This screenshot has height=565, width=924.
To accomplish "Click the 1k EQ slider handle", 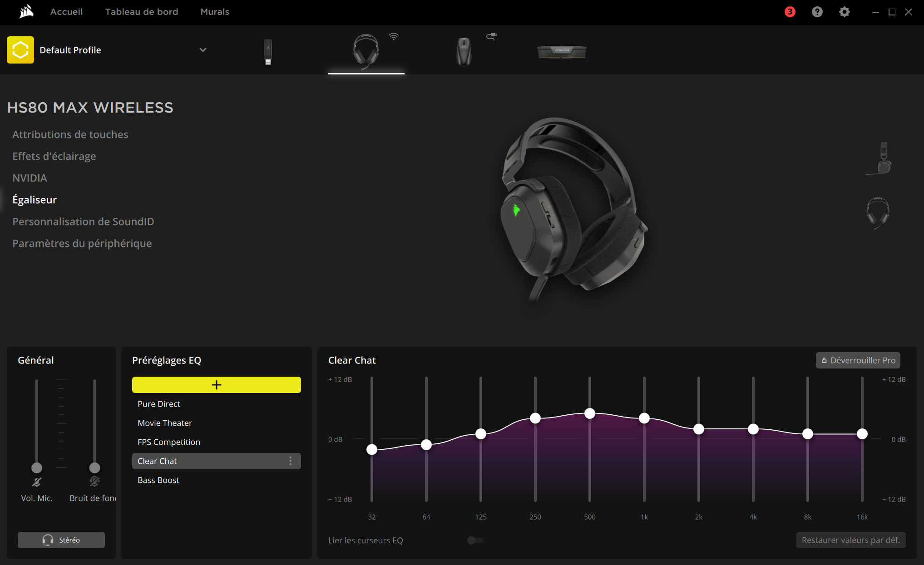I will (x=644, y=418).
